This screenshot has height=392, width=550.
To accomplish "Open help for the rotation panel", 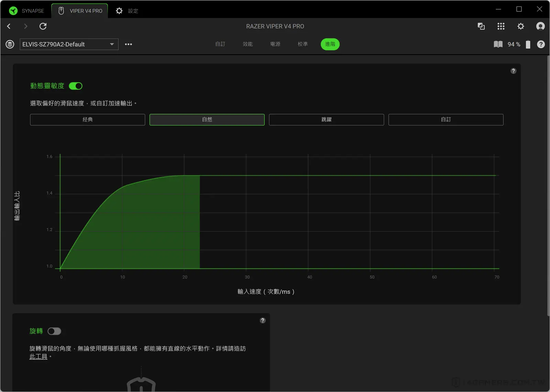I will [263, 320].
